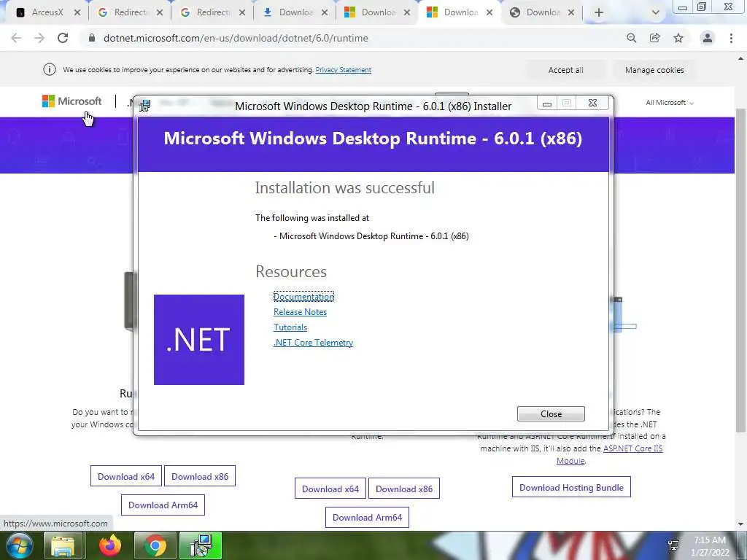Screen dimensions: 747x560
Task: Open the Release Notes link
Action: (x=300, y=312)
